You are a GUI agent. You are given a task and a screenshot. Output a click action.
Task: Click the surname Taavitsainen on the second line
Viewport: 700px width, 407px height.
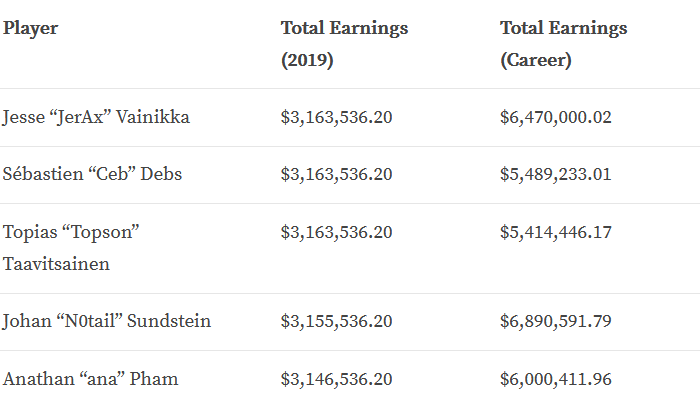point(59,265)
